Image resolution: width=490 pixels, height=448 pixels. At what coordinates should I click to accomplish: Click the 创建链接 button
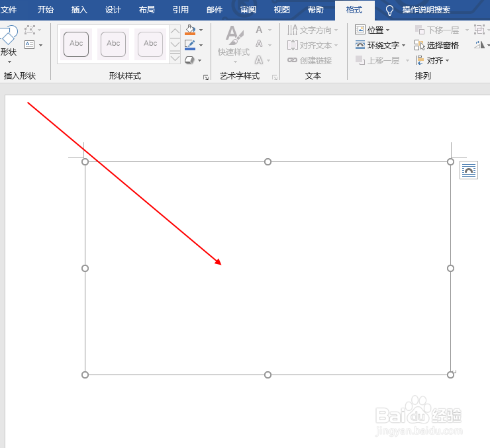click(x=309, y=60)
